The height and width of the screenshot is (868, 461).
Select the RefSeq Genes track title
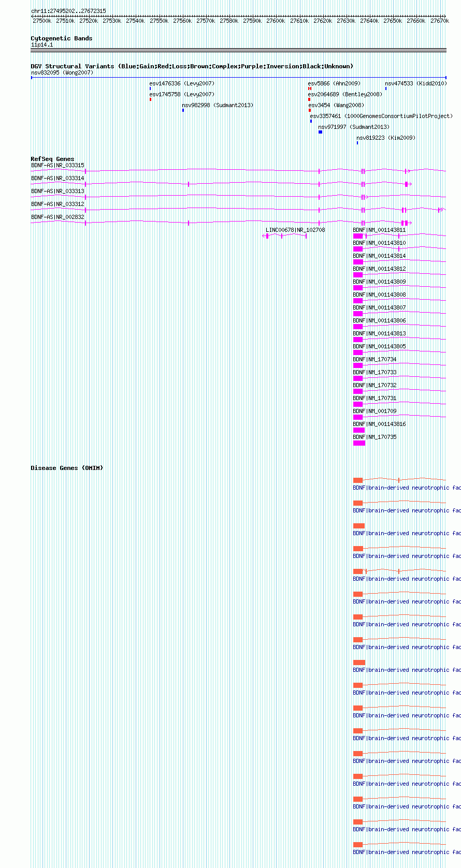click(x=52, y=159)
